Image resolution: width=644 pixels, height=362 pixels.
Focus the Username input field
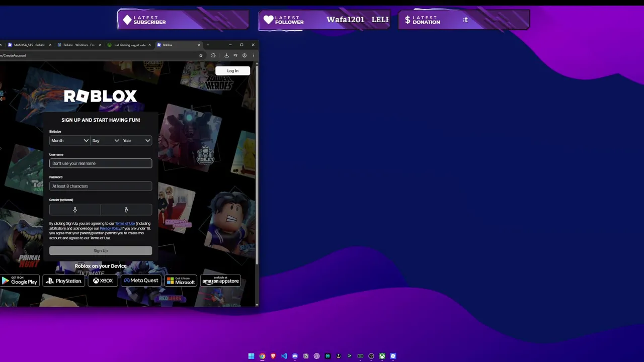[x=101, y=163]
